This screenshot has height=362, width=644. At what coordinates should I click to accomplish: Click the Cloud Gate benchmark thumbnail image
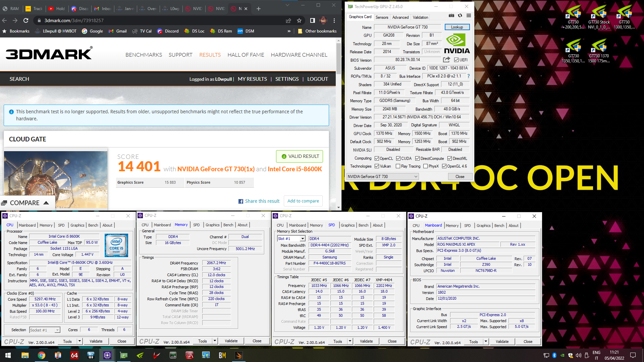[56, 179]
